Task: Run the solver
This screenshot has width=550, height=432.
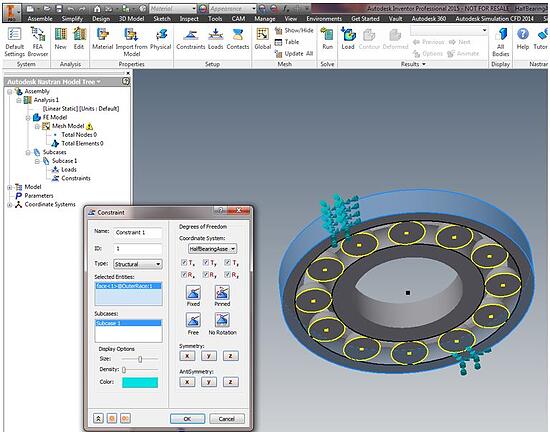Action: [327, 39]
